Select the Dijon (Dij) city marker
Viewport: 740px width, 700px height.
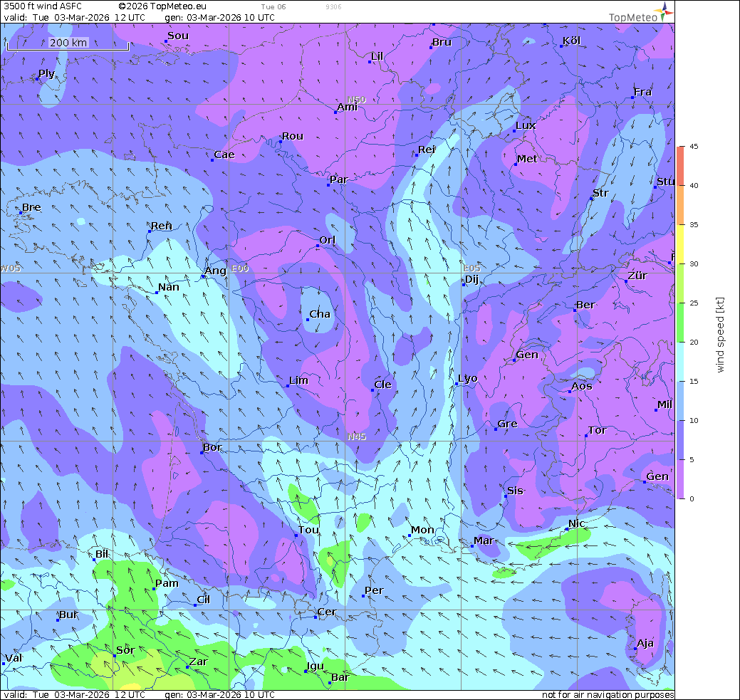464,284
